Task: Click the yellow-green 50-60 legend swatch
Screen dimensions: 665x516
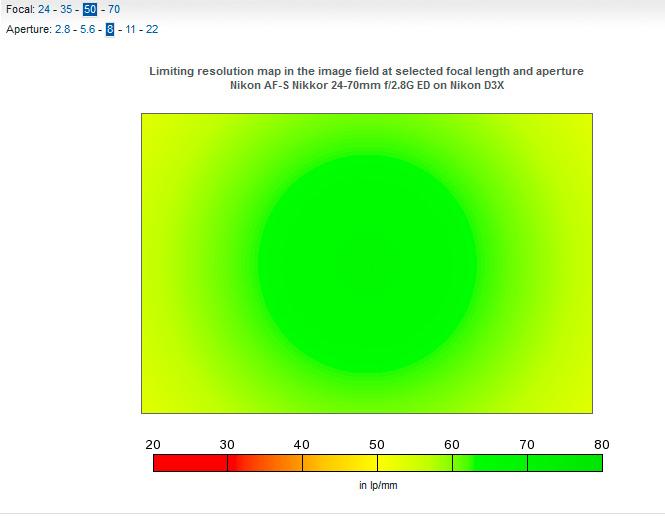Action: (415, 463)
